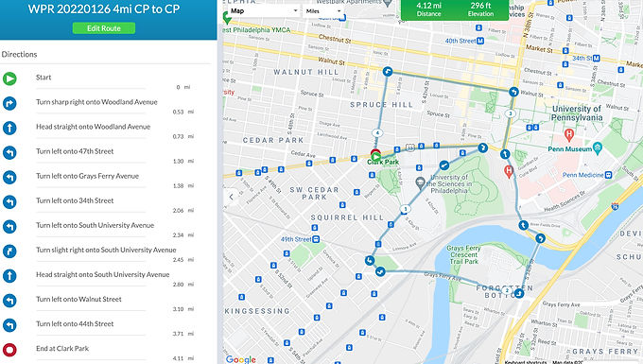Click the Turn left onto 47th Street icon
This screenshot has height=364, width=643.
click(x=9, y=152)
